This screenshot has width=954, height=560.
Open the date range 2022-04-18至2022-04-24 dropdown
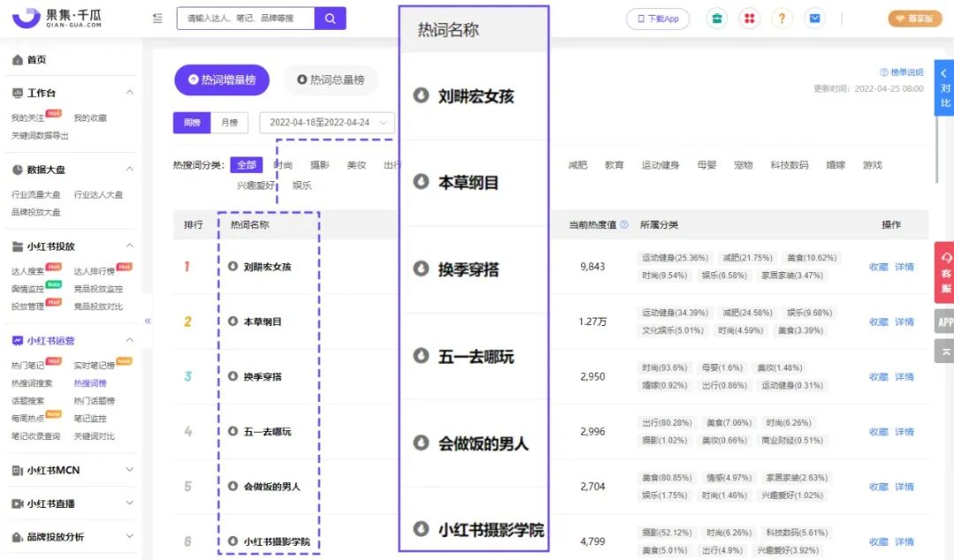[x=327, y=123]
